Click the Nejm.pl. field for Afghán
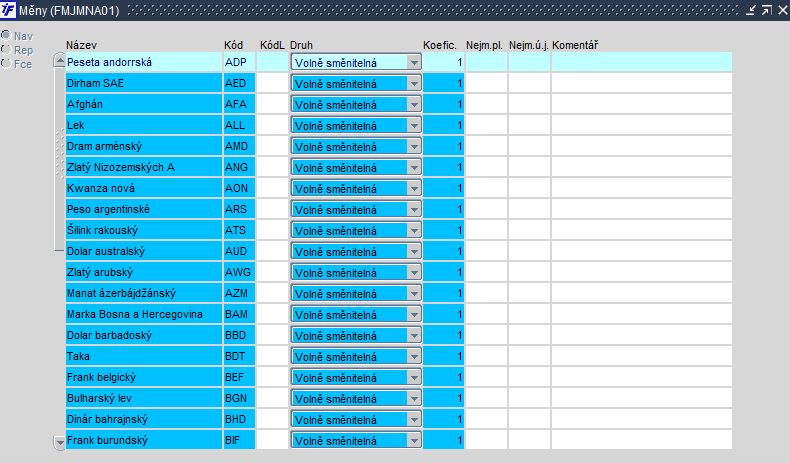The image size is (790, 463). pyautogui.click(x=486, y=104)
